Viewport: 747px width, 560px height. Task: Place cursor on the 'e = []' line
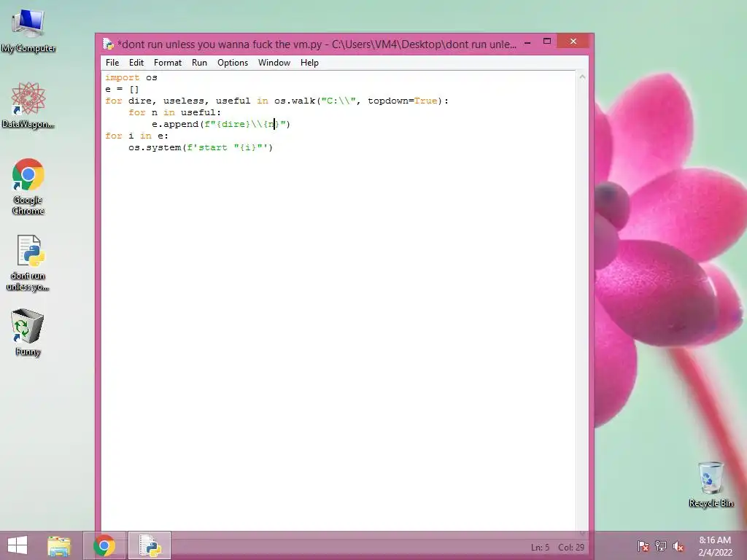pyautogui.click(x=122, y=89)
